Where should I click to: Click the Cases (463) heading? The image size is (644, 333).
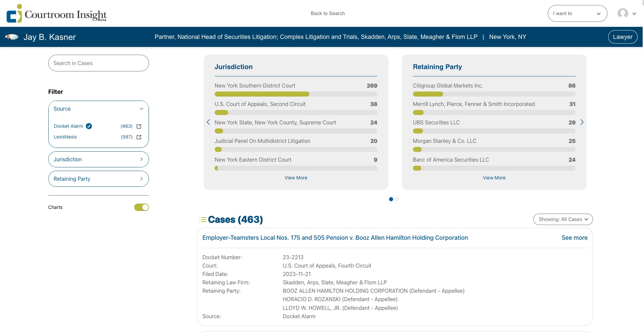tap(235, 220)
